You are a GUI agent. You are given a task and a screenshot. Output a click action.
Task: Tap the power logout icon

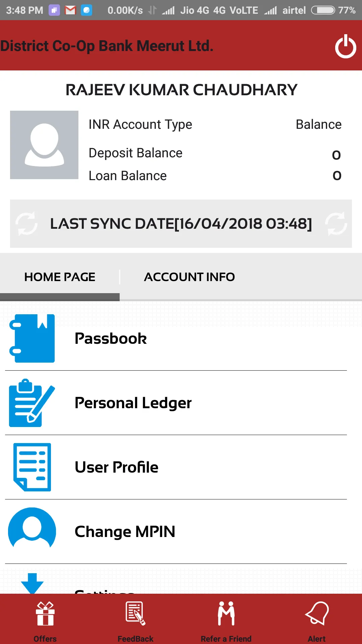click(x=346, y=46)
